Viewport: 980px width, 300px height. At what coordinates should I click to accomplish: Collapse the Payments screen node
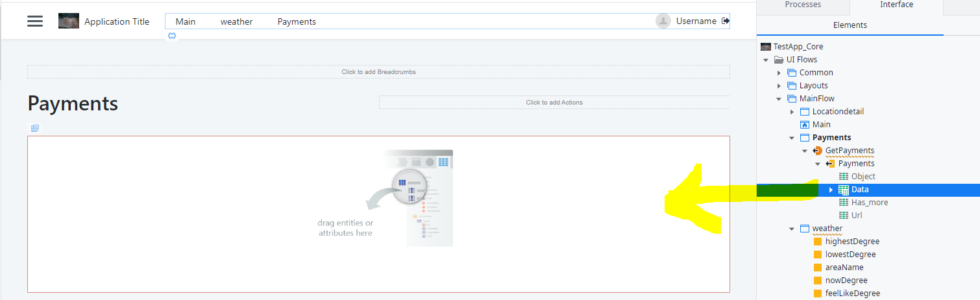point(792,138)
